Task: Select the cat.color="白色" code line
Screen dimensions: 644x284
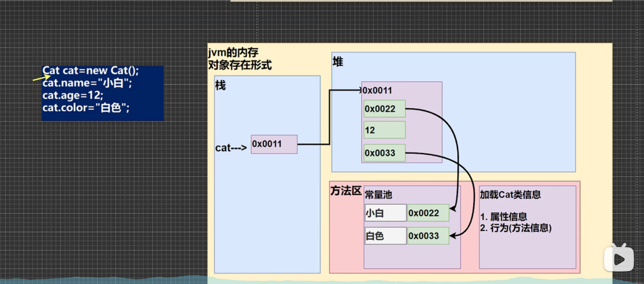Action: [x=86, y=108]
